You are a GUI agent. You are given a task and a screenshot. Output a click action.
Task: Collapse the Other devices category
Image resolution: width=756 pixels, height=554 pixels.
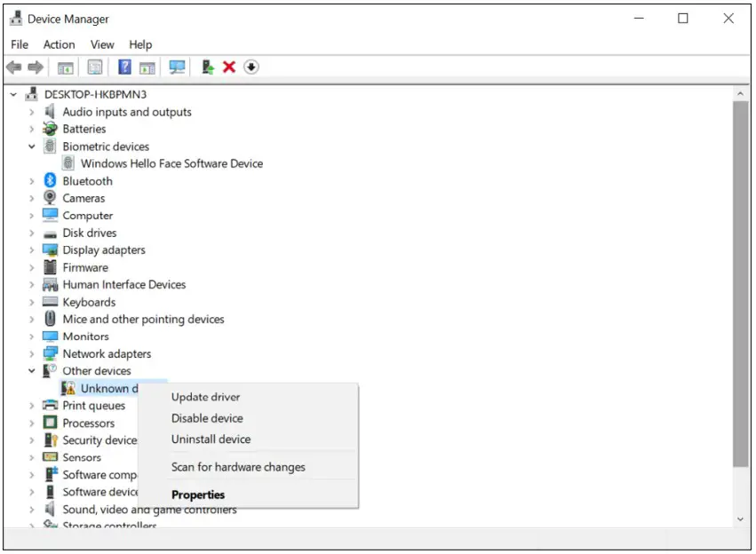point(32,370)
